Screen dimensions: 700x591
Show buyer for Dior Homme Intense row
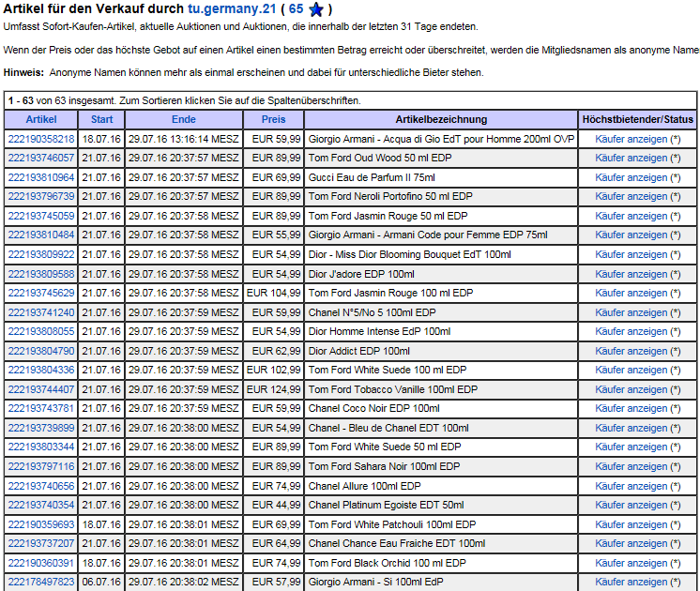(x=631, y=331)
